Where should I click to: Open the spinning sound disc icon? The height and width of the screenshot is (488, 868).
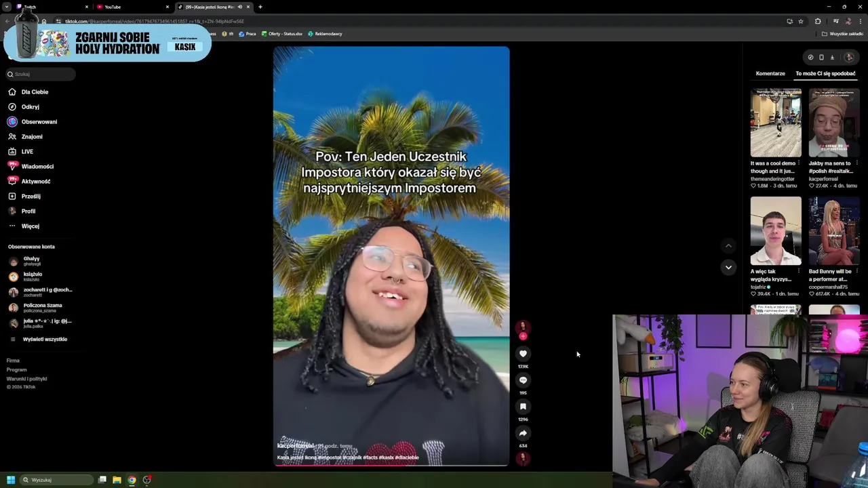point(523,457)
